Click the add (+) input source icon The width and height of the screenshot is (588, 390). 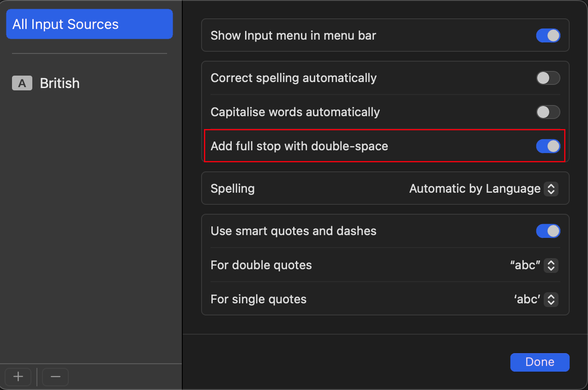pos(18,377)
